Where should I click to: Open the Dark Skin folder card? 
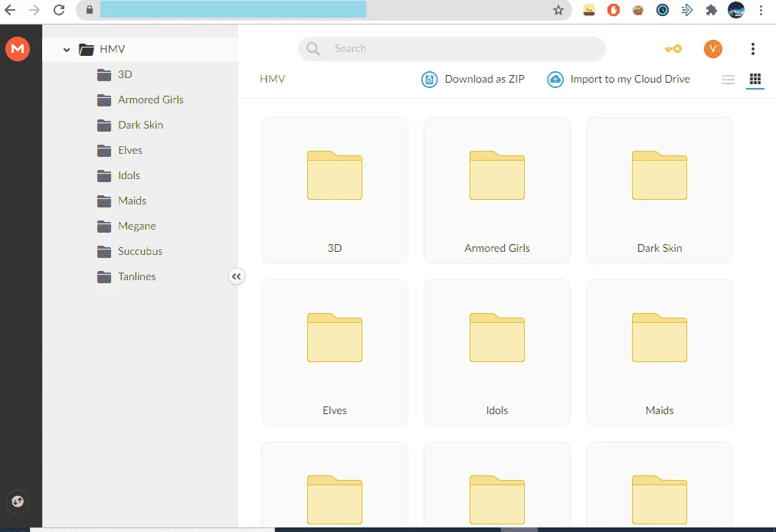660,191
